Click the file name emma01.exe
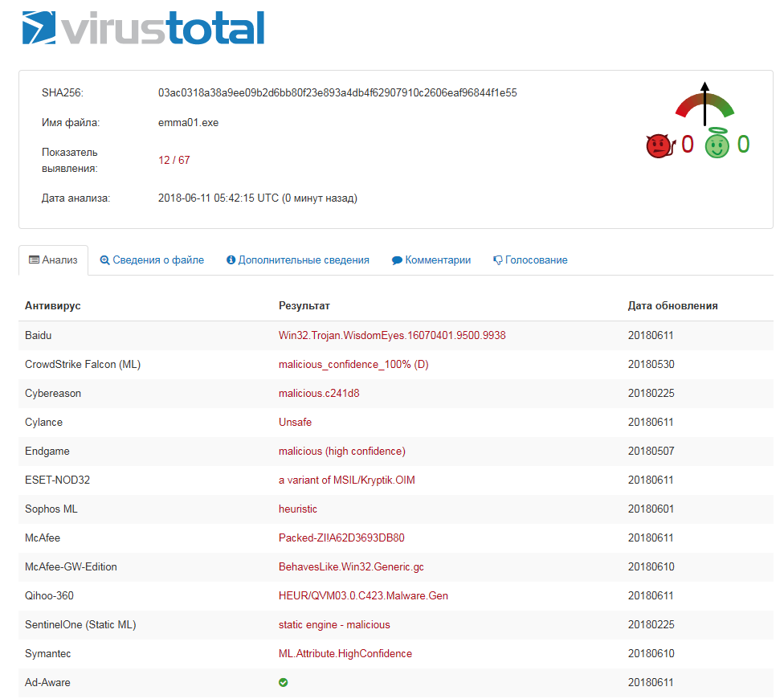 coord(189,123)
